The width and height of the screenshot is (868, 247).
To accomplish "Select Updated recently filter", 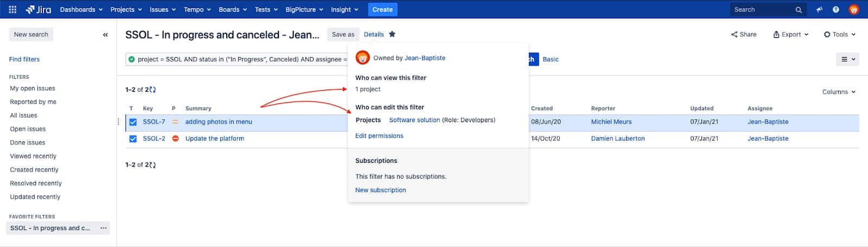I will (35, 197).
